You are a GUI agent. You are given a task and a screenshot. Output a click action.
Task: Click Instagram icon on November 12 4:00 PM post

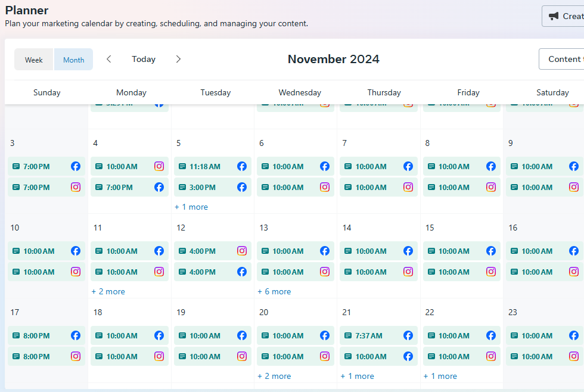(x=242, y=251)
